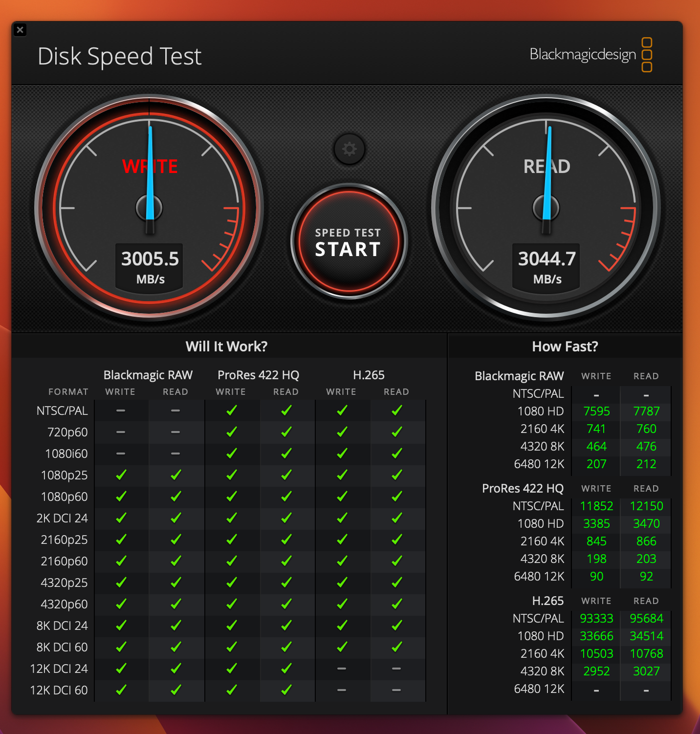
Task: Click the WRITE speed gauge dial
Action: [x=149, y=208]
